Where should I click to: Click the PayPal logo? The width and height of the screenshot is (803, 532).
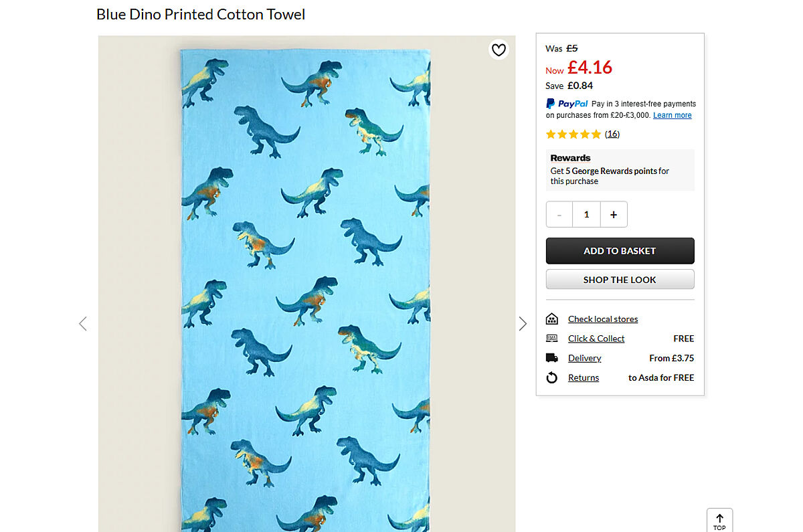(567, 104)
